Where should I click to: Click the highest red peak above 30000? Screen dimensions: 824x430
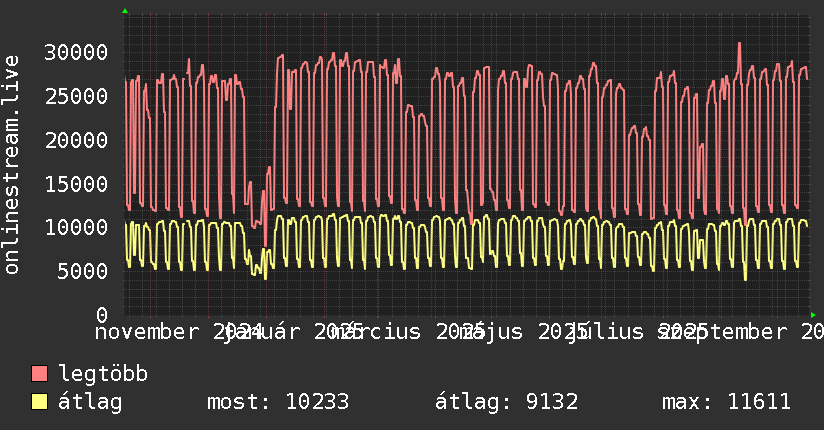739,44
